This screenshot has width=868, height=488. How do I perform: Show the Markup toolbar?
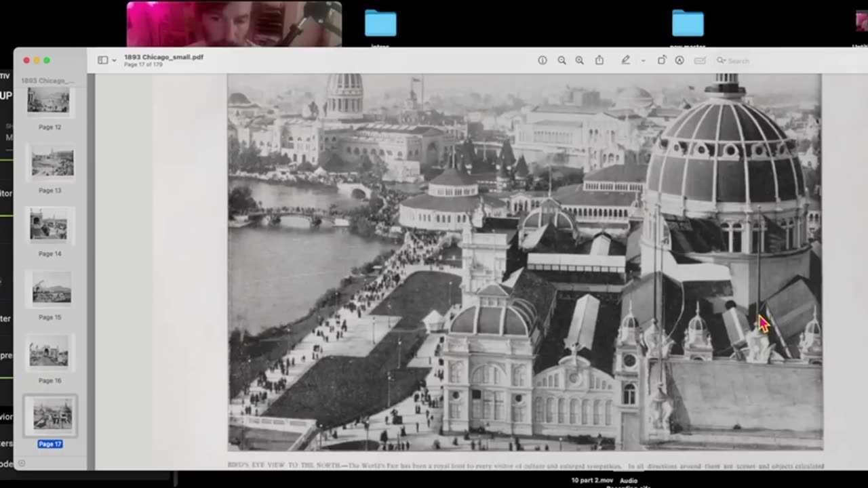pos(679,60)
